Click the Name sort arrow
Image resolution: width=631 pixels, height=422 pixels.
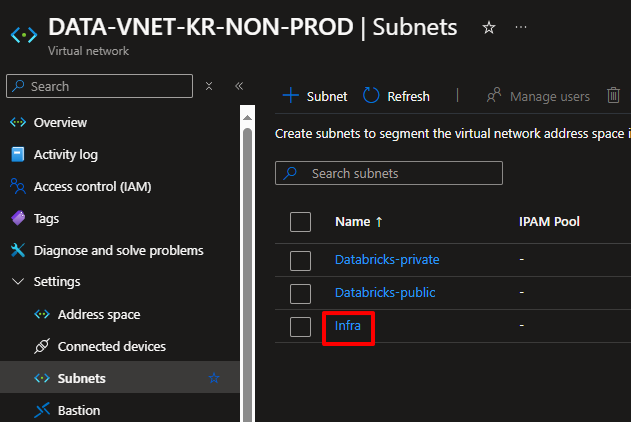tap(379, 222)
